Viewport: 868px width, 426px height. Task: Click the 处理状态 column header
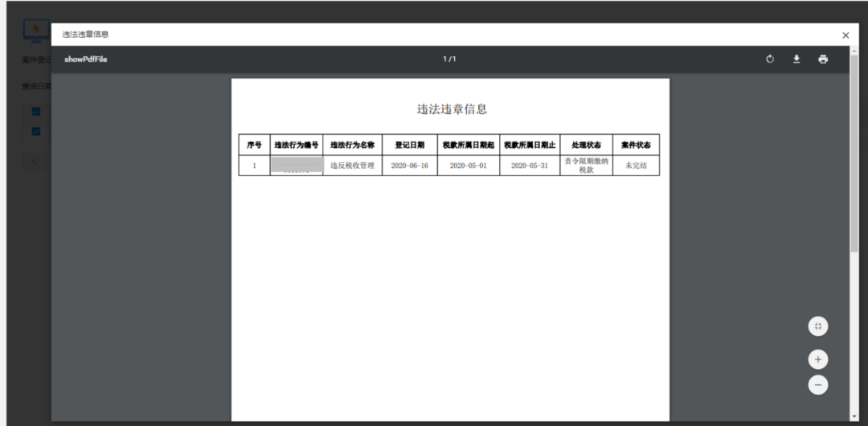(586, 145)
